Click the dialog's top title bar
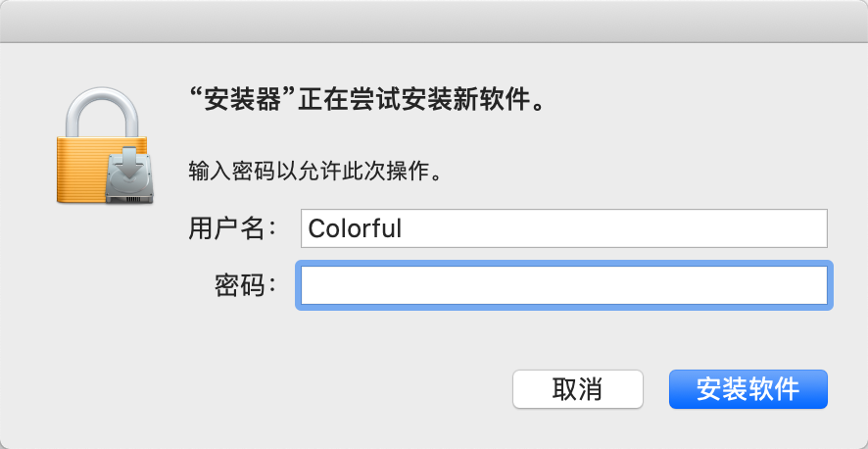868x449 pixels. tap(434, 21)
